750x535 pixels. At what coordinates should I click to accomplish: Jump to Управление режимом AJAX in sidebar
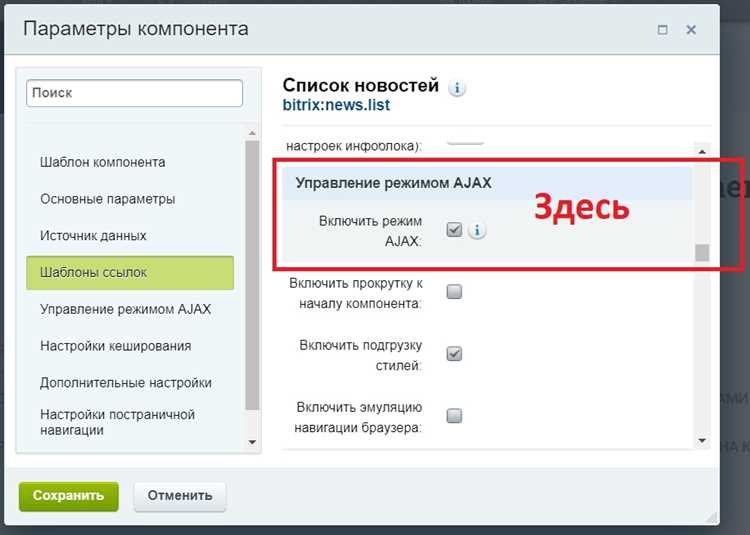pyautogui.click(x=125, y=309)
